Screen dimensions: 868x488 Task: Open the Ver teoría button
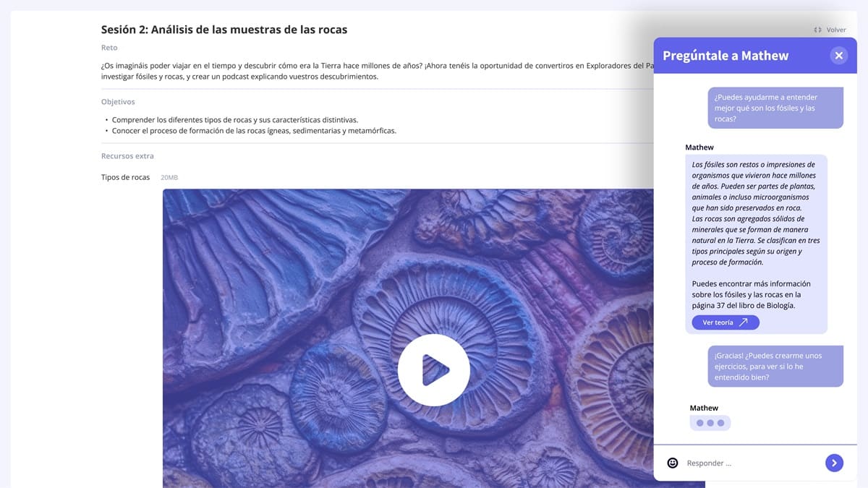pyautogui.click(x=725, y=322)
